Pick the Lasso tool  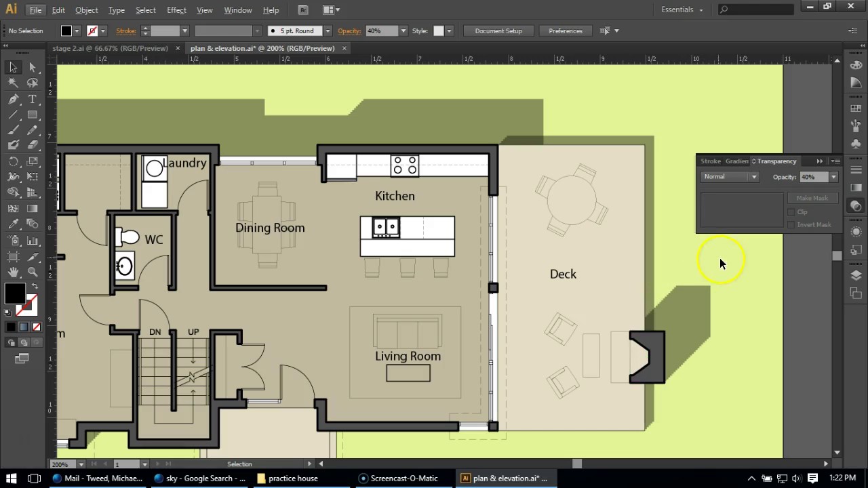pyautogui.click(x=33, y=83)
